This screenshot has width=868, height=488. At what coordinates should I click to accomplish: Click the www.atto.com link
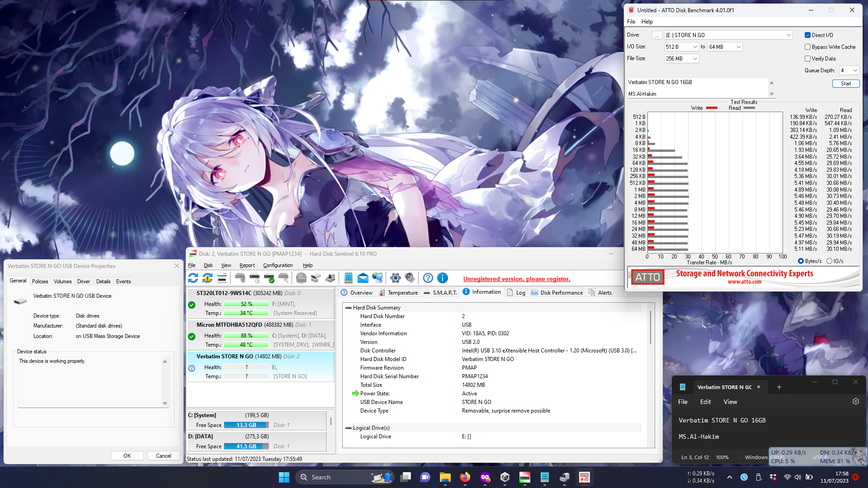744,282
